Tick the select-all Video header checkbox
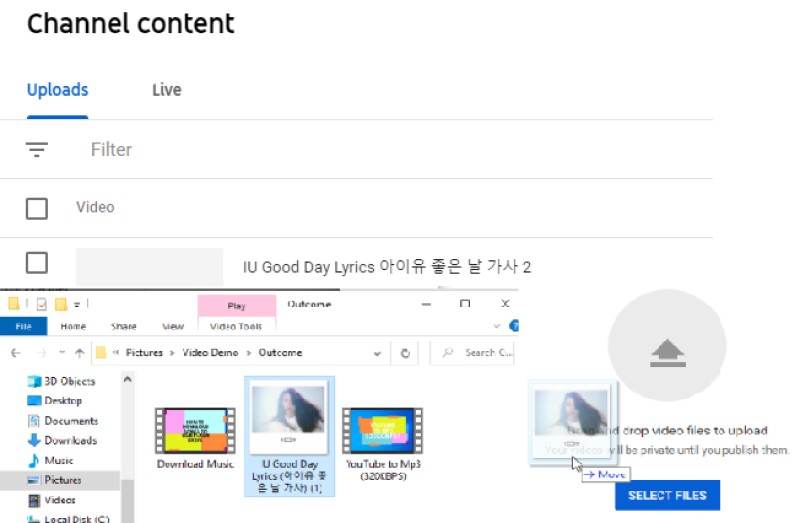The height and width of the screenshot is (523, 800). point(37,208)
